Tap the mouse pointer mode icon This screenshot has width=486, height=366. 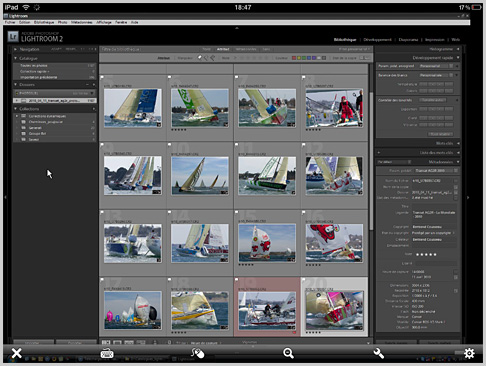pyautogui.click(x=197, y=353)
